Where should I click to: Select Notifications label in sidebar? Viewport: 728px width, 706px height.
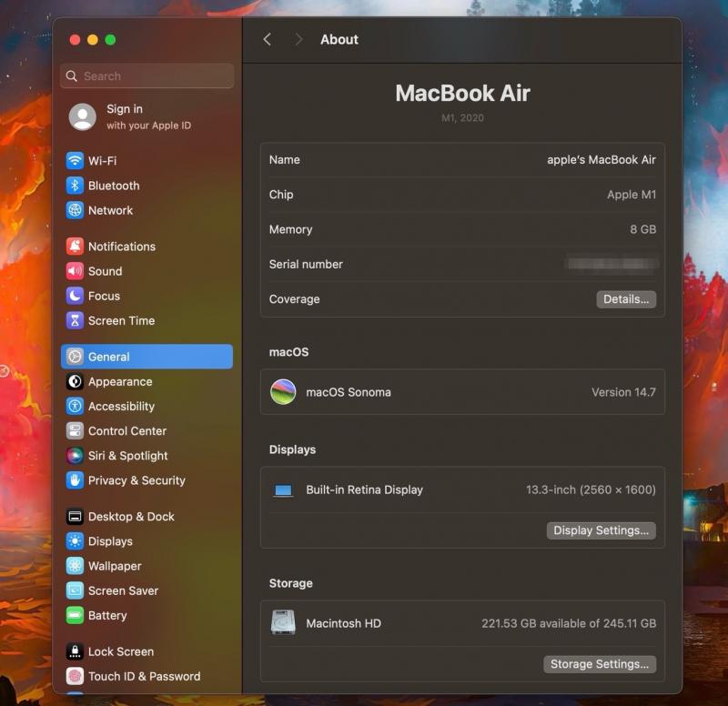122,247
